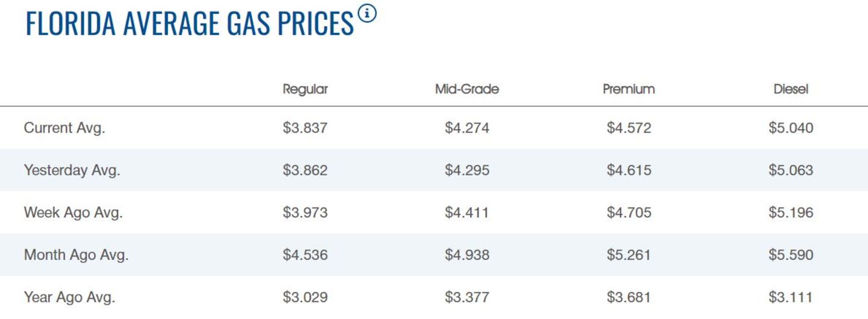Click year ago diesel price $3.111
This screenshot has height=319, width=868.
click(x=791, y=297)
